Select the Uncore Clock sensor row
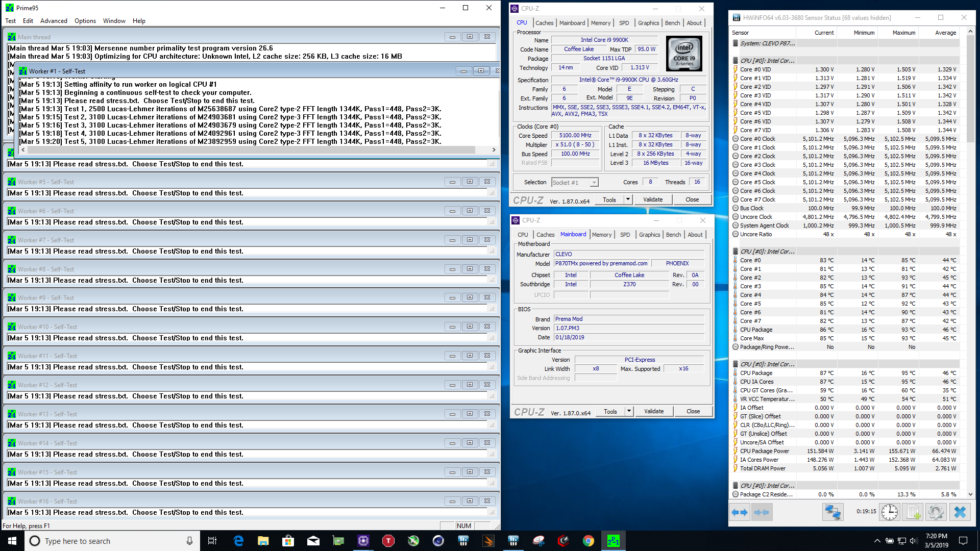 (845, 217)
